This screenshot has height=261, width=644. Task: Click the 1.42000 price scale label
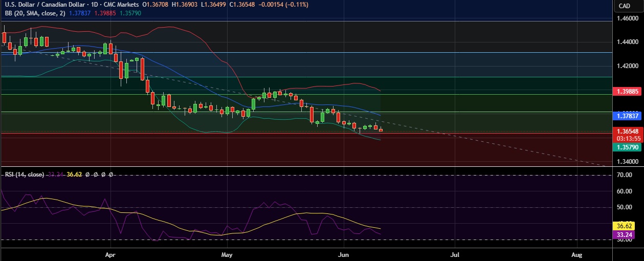(x=627, y=66)
